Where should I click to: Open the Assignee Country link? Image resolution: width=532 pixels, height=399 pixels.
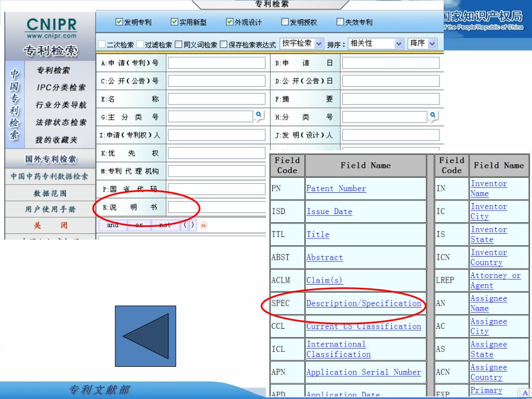tap(488, 372)
